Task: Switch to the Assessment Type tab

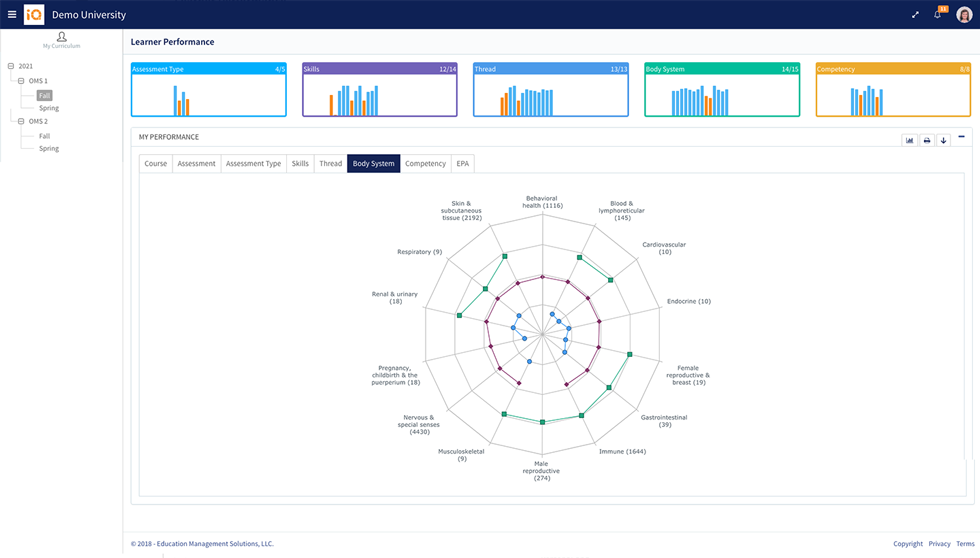Action: [253, 163]
